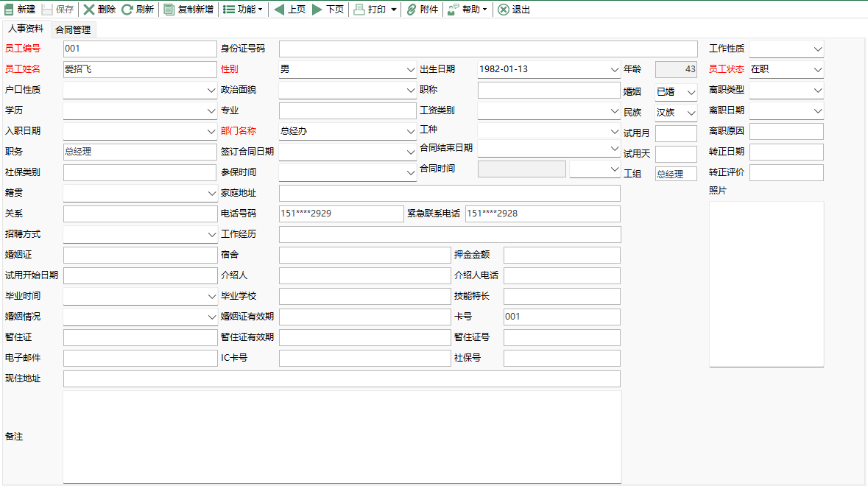This screenshot has width=868, height=486.
Task: Open the 帮助 help menu
Action: click(x=467, y=10)
